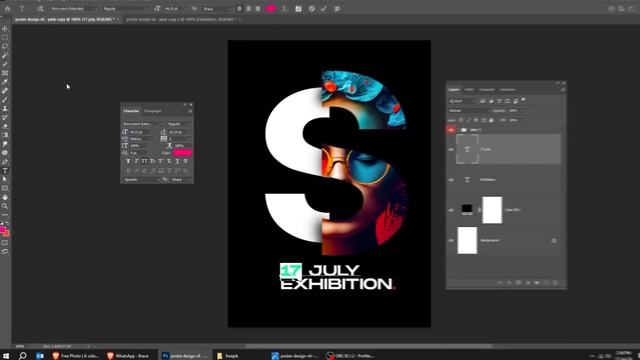Screen dimensions: 640x360
Task: Switch to the Paragraph tab
Action: [x=153, y=111]
